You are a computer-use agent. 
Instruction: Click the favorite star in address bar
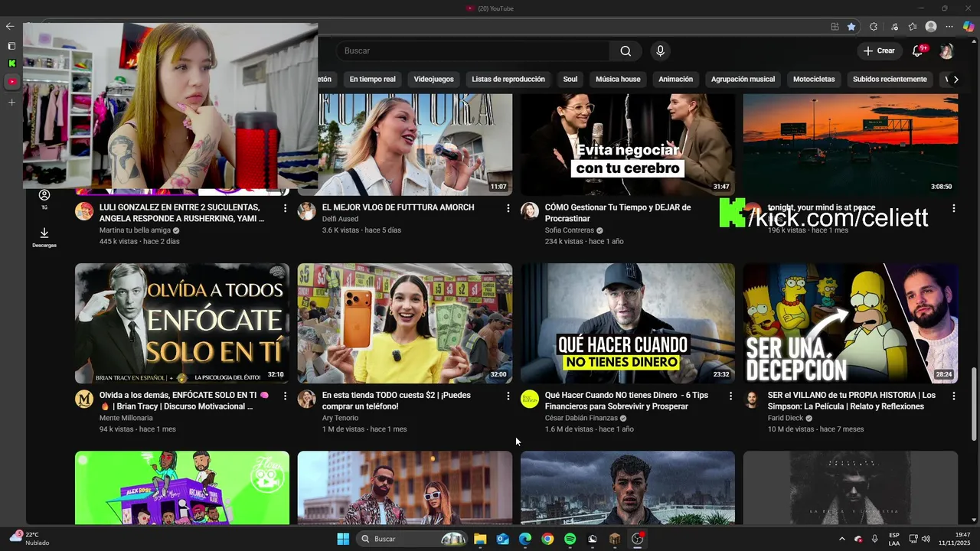point(851,27)
